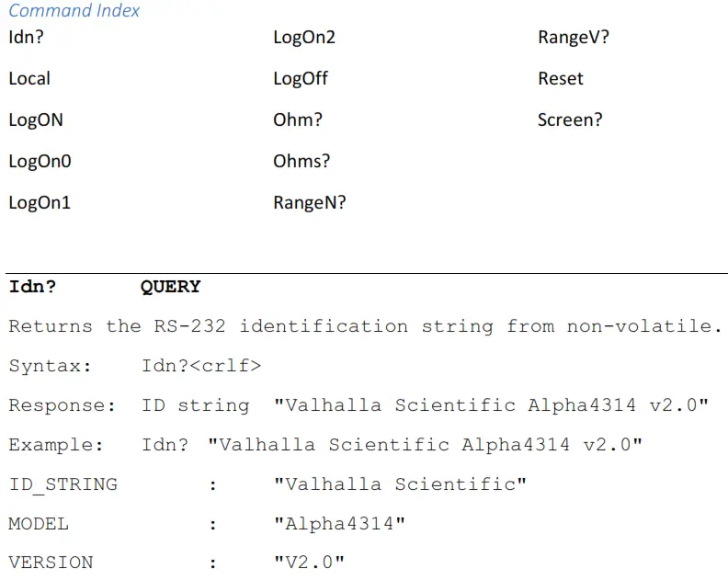The height and width of the screenshot is (580, 728).
Task: Click the "V2.0" VERSION value
Action: (x=309, y=563)
